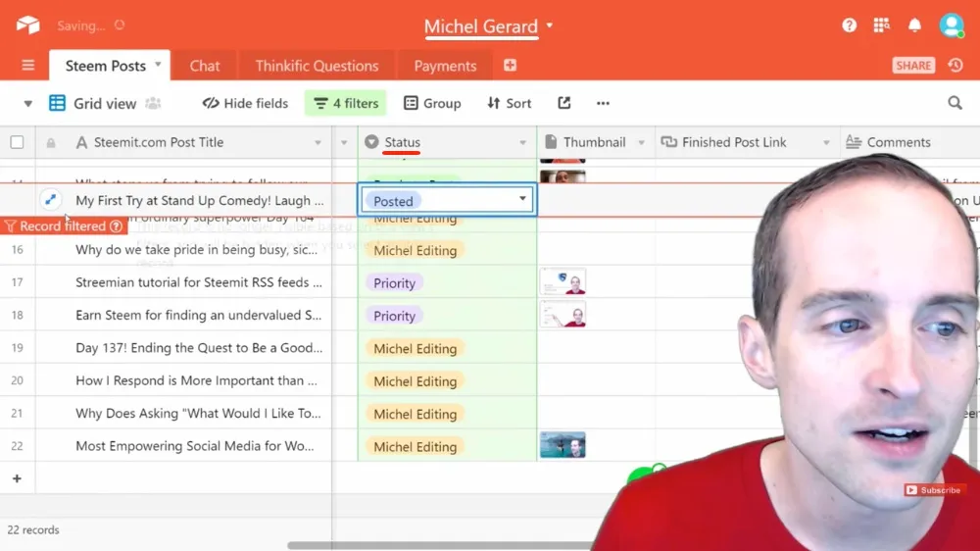Select the Streemian tutorial title cell

point(199,282)
